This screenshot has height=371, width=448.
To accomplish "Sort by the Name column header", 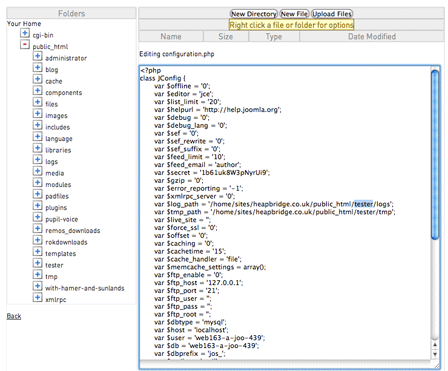I will coord(171,37).
